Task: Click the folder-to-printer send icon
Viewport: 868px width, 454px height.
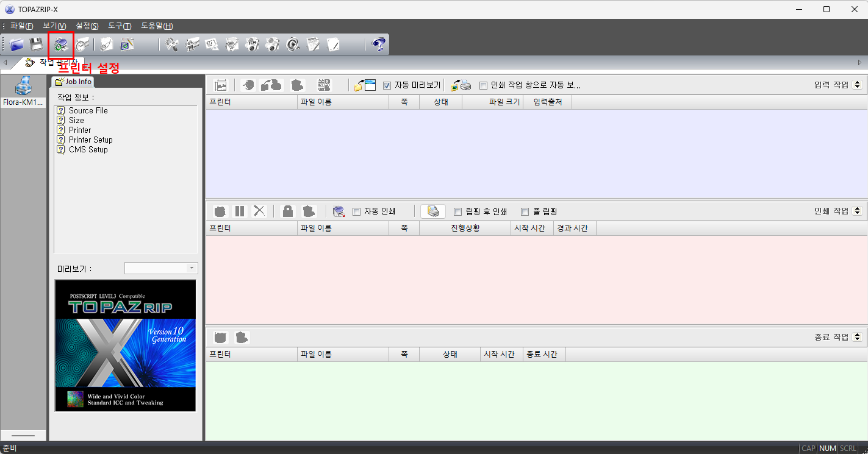Action: pyautogui.click(x=461, y=85)
